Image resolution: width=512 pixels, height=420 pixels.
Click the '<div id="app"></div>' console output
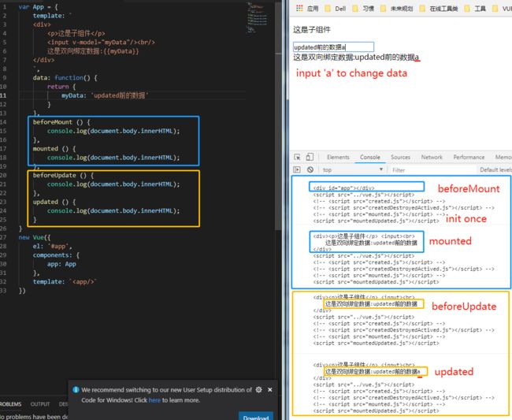click(343, 188)
